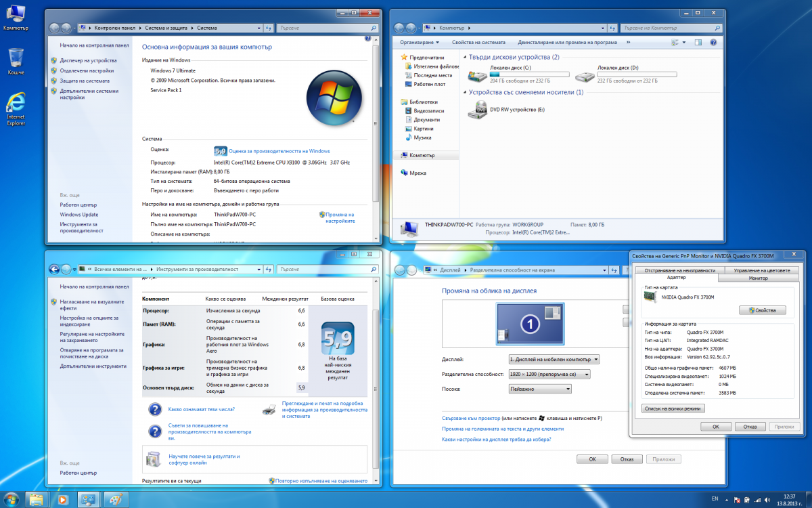This screenshot has width=812, height=508.
Task: Select Документи in the Libraries tree
Action: pos(426,120)
